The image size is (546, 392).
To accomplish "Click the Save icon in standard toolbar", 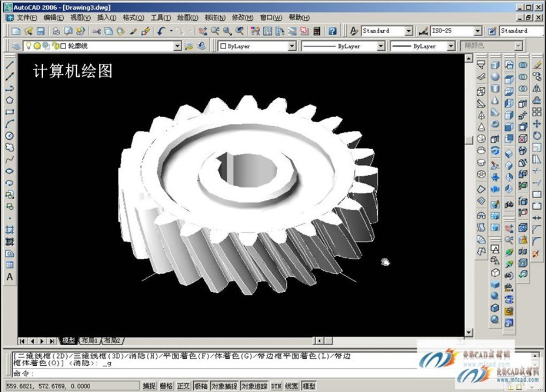I will point(41,31).
